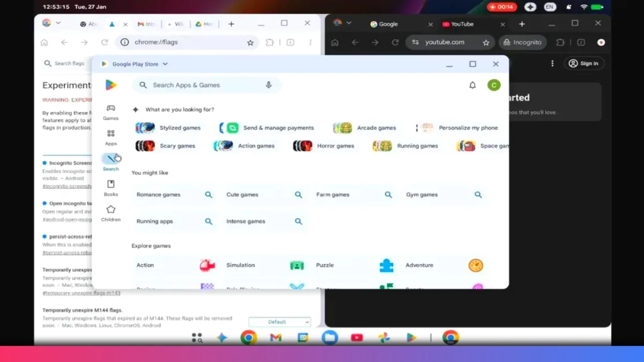Expand the Google Play Store title dropdown
644x362 pixels.
tap(165, 64)
